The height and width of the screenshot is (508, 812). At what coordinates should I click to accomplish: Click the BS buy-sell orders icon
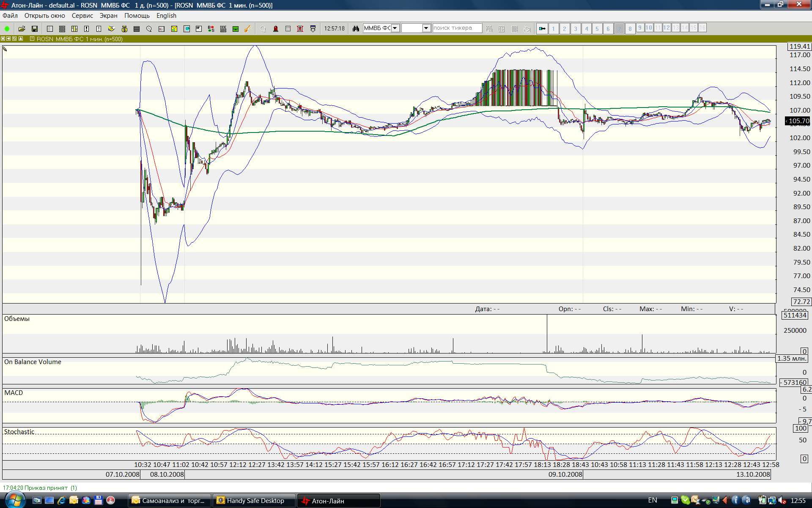211,29
